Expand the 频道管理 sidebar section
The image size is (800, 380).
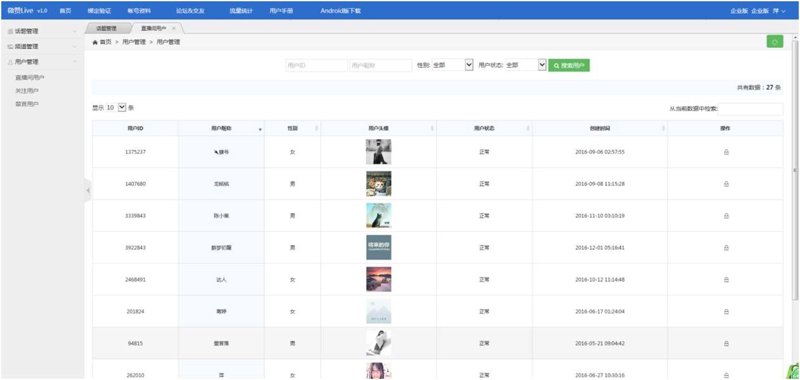coord(42,46)
